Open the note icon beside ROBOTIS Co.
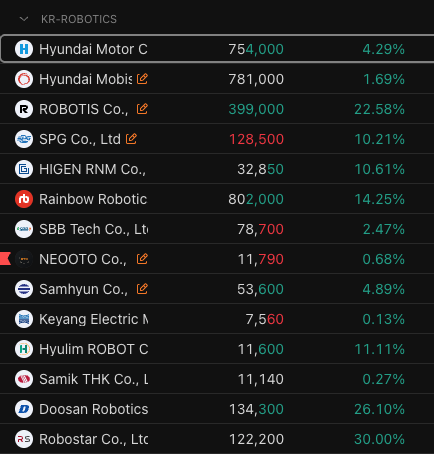434x454 pixels. [x=142, y=109]
